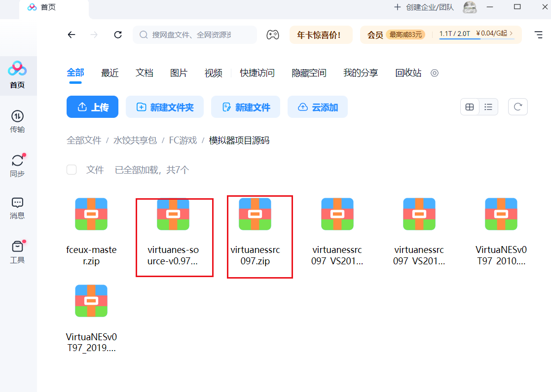Viewport: 551px width, 392px height.
Task: Open the 消息 messages sidebar item
Action: tap(17, 208)
